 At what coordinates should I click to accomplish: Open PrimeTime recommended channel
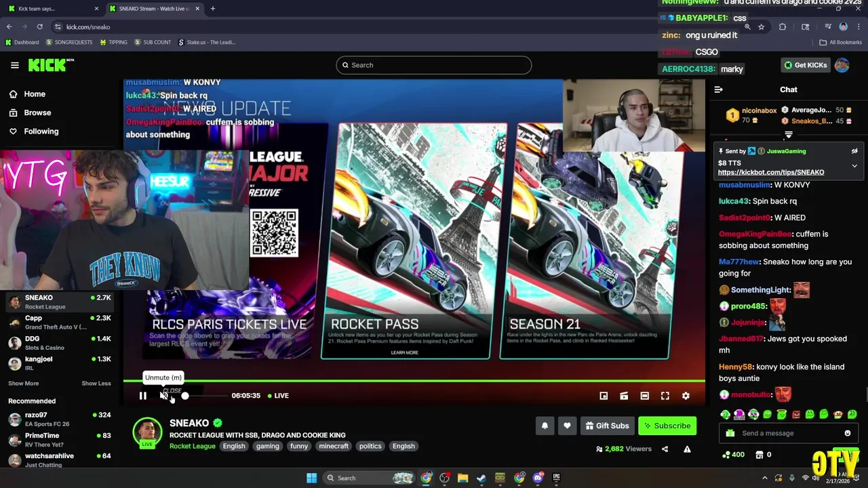pyautogui.click(x=60, y=440)
